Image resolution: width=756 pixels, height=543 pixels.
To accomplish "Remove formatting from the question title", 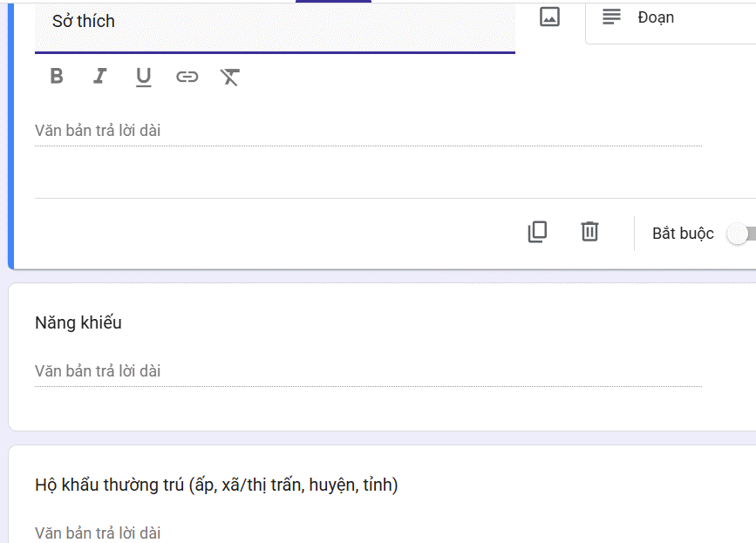I will point(230,77).
